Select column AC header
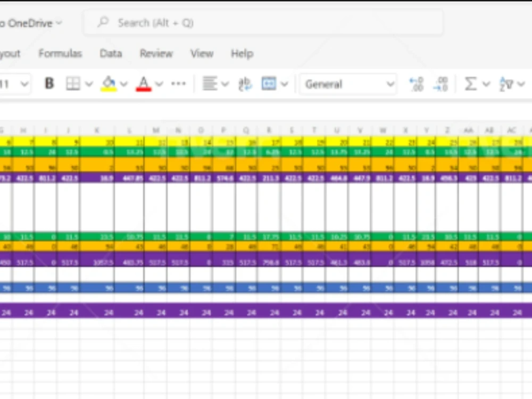Viewport: 532px width, 399px height. (512, 130)
